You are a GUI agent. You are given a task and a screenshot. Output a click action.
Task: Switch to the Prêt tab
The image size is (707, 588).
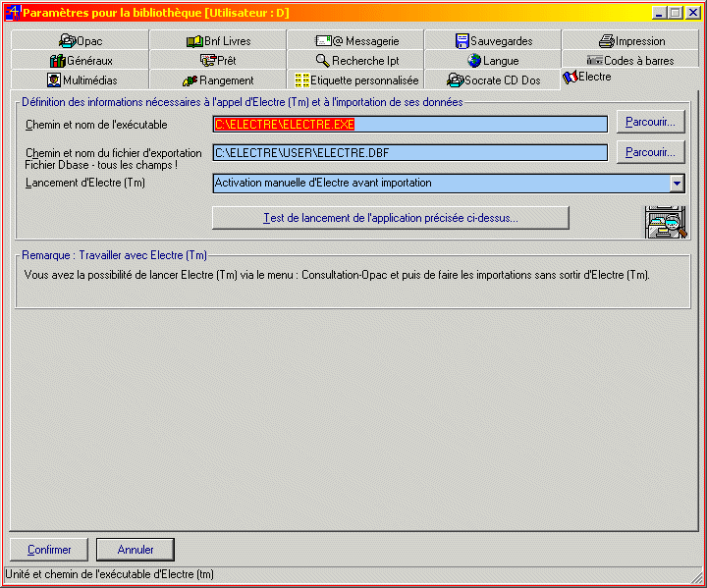click(x=218, y=61)
